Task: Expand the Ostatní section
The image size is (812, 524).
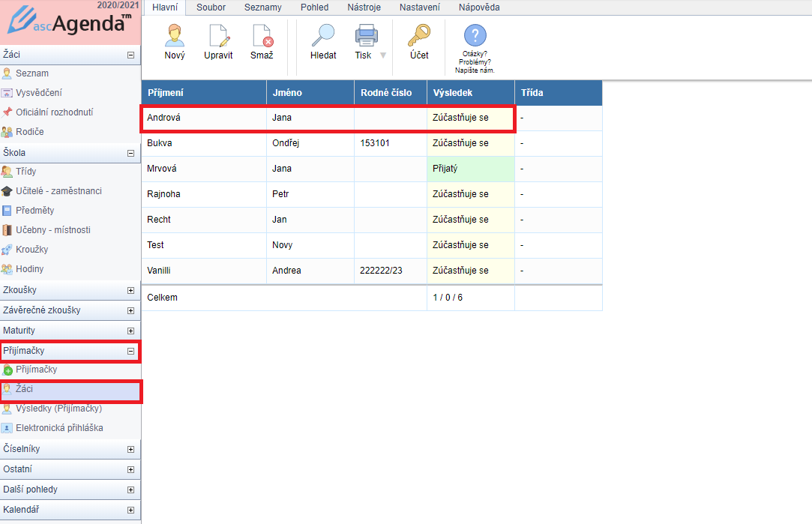Action: click(130, 469)
